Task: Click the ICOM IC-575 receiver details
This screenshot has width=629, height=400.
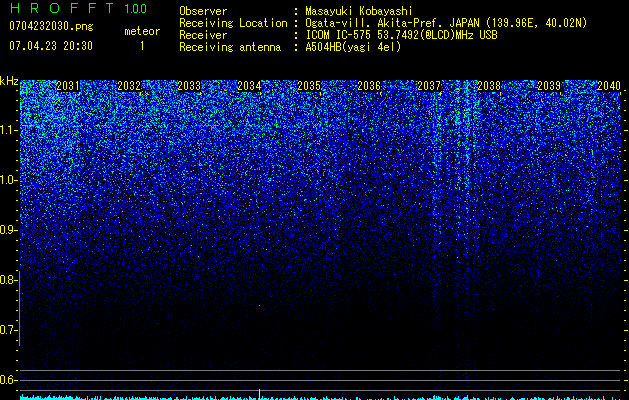Action: click(x=401, y=35)
